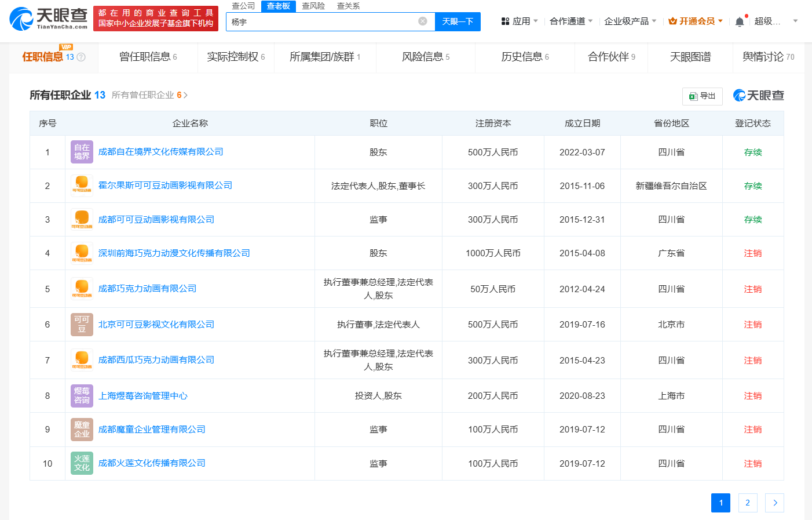Click the 法定代表人,股东,董事长 position cell
The image size is (812, 520).
pos(378,186)
